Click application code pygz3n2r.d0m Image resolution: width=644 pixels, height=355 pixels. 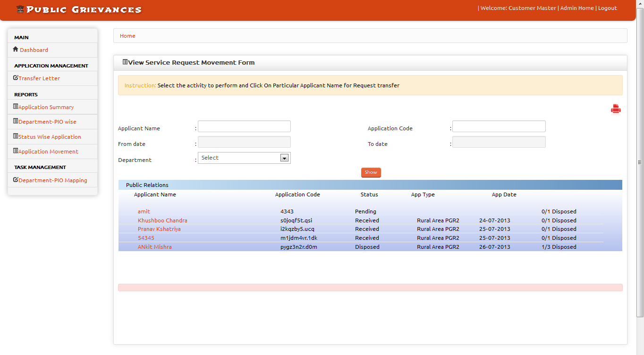[x=299, y=247]
